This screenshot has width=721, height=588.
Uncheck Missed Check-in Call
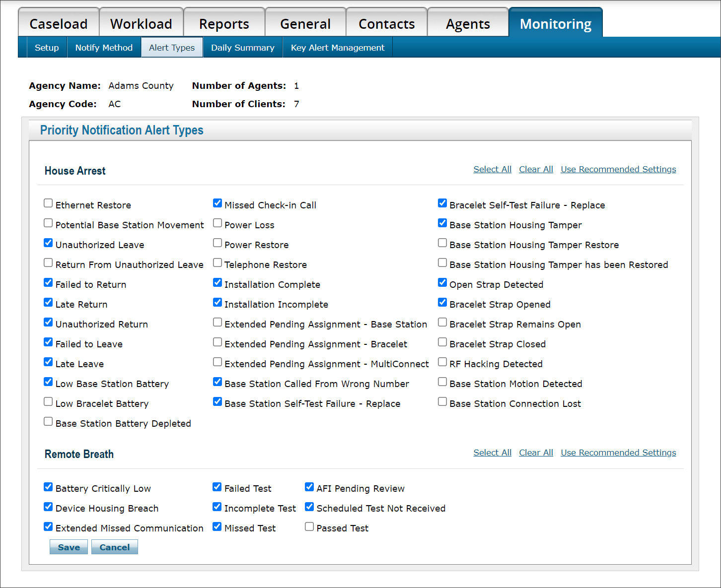[x=217, y=203]
